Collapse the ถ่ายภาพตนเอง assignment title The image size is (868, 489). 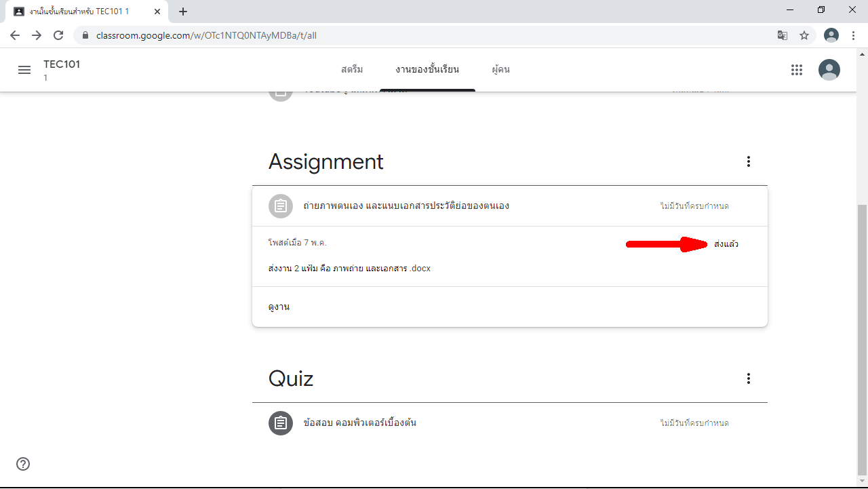(406, 206)
